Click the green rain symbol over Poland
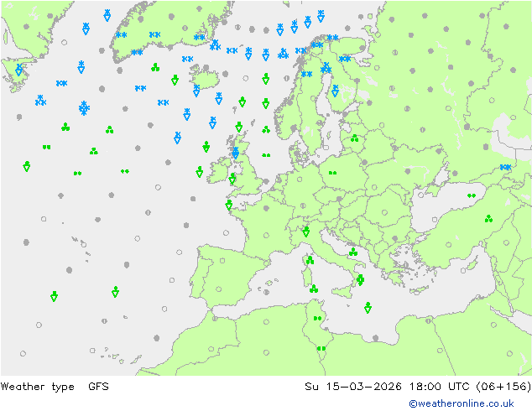This screenshot has height=411, width=532. [x=332, y=173]
